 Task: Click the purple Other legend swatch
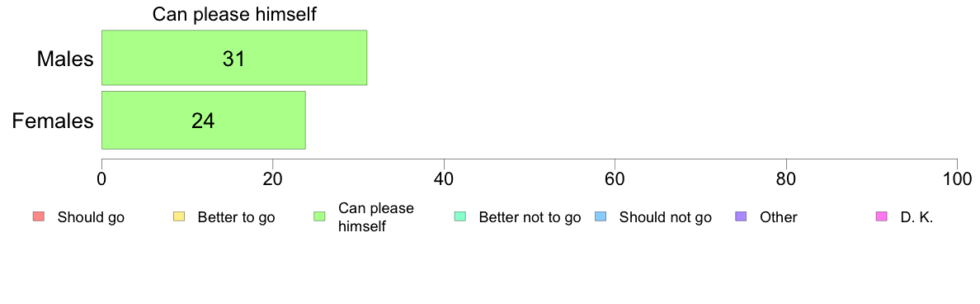tap(741, 217)
